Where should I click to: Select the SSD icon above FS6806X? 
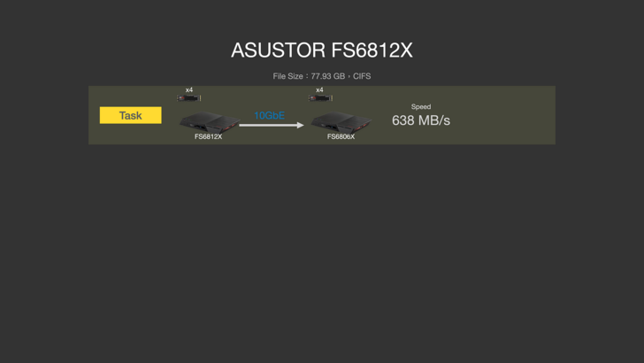click(x=320, y=98)
